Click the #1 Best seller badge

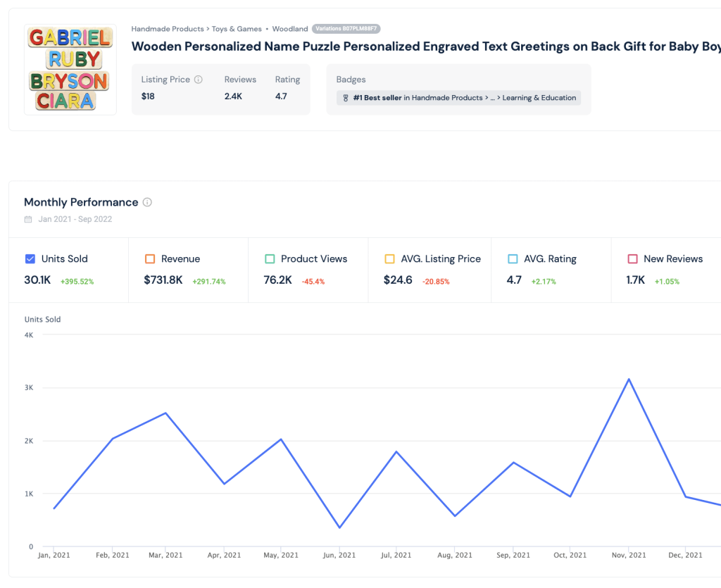(458, 98)
